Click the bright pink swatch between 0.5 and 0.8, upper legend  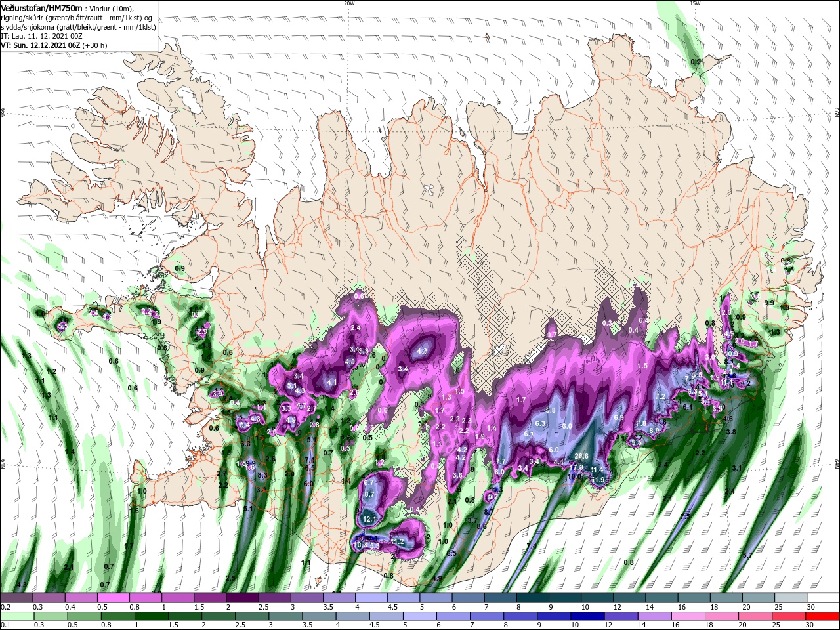114,598
